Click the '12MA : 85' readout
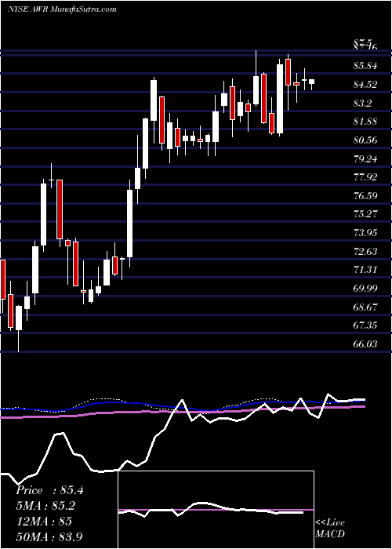Viewport: 392px width, 549px height. click(x=44, y=522)
